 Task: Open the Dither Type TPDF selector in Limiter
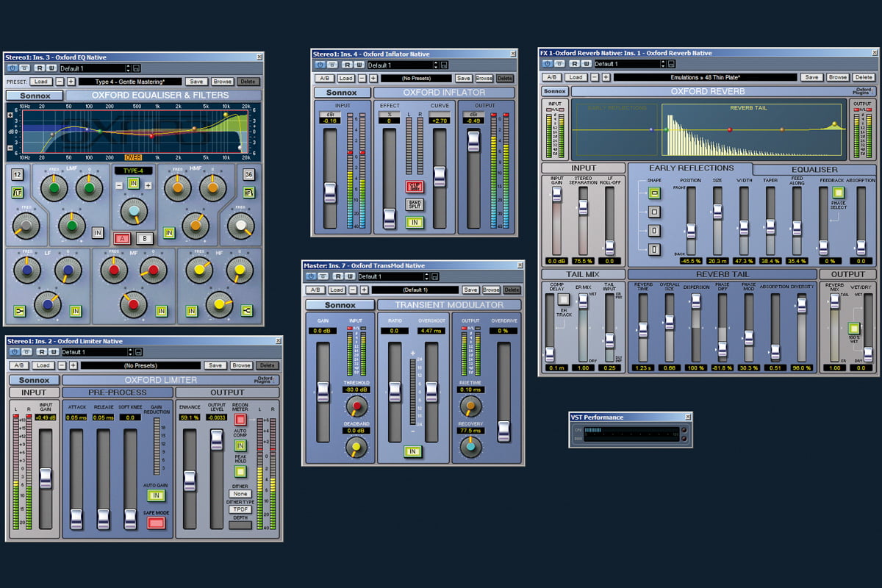(x=240, y=509)
